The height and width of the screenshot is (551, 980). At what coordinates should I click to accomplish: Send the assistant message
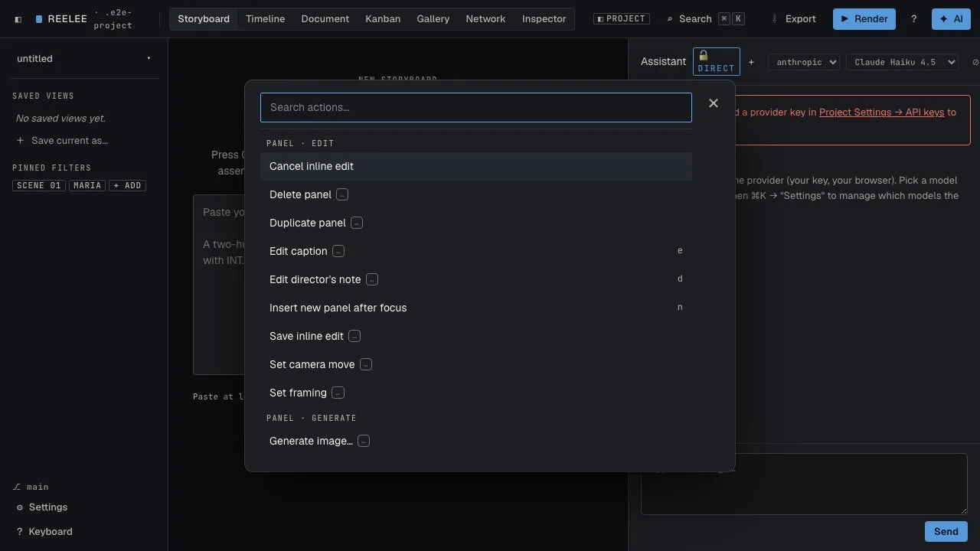click(x=946, y=532)
